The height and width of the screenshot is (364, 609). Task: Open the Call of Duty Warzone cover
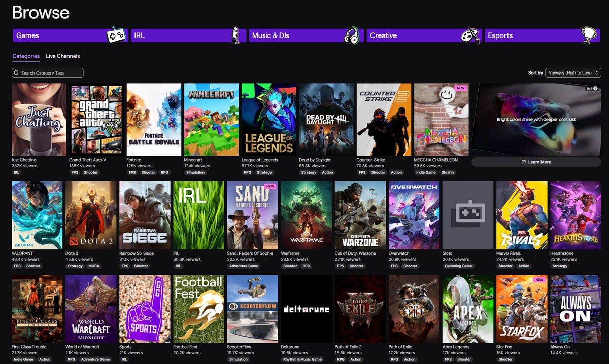coord(360,215)
